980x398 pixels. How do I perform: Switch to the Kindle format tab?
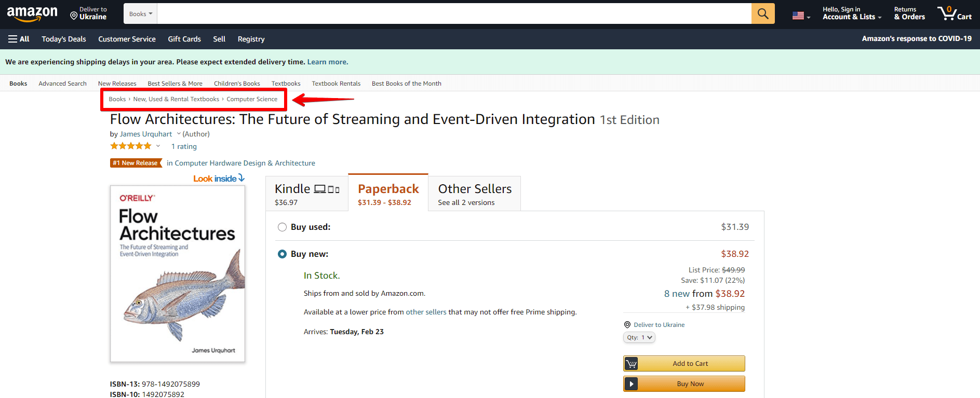pyautogui.click(x=306, y=194)
